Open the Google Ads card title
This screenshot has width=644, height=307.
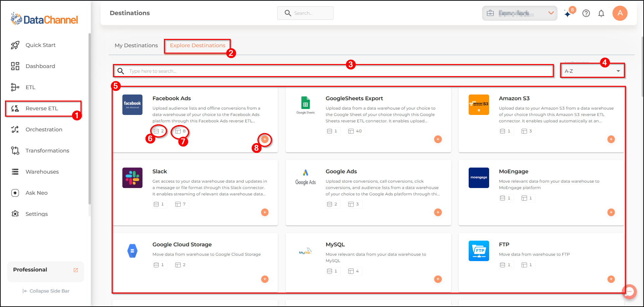tap(341, 171)
